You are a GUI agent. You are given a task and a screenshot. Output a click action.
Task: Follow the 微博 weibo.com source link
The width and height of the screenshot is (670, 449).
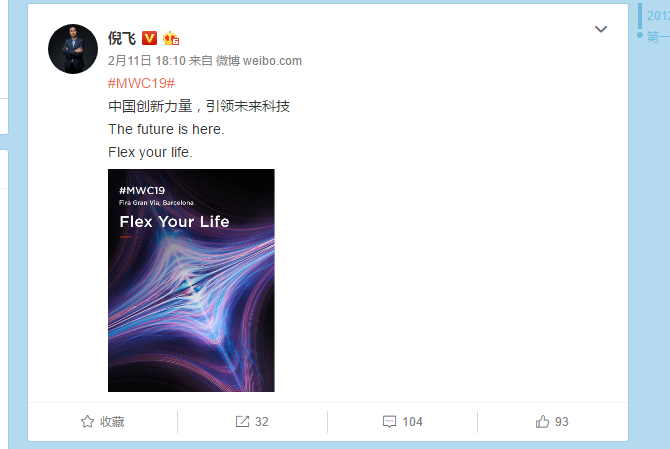click(259, 61)
